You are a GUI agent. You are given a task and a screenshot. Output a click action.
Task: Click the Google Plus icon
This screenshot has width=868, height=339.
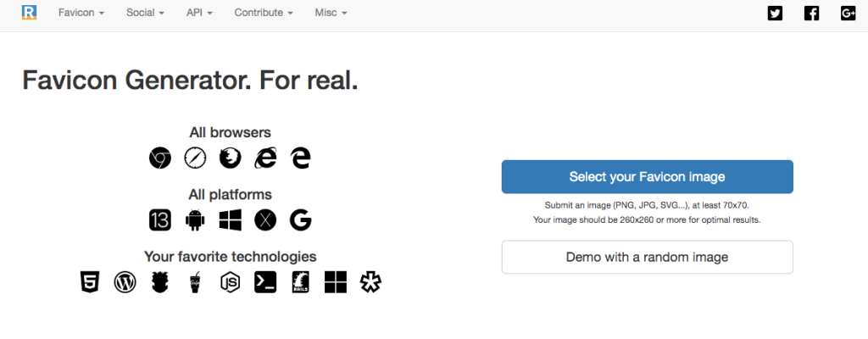coord(848,13)
